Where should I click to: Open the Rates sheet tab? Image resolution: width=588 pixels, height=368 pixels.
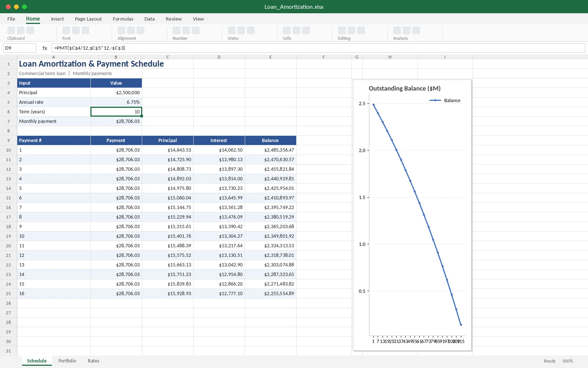pos(94,361)
